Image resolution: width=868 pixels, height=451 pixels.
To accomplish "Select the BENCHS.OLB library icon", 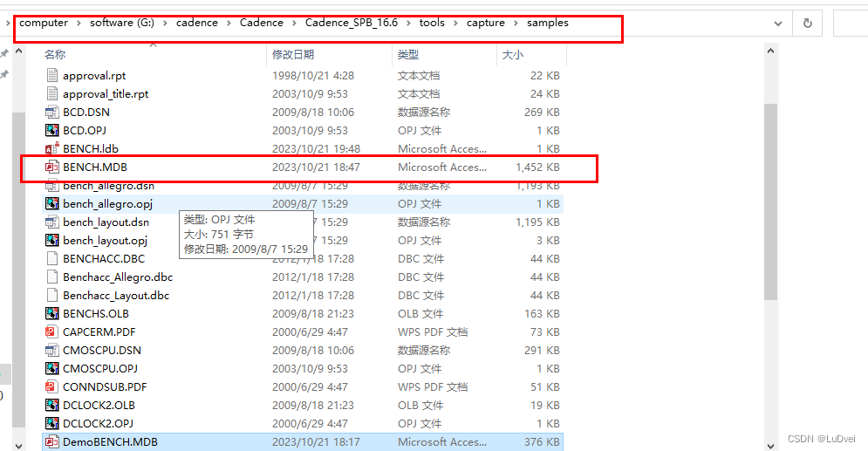I will pyautogui.click(x=52, y=313).
